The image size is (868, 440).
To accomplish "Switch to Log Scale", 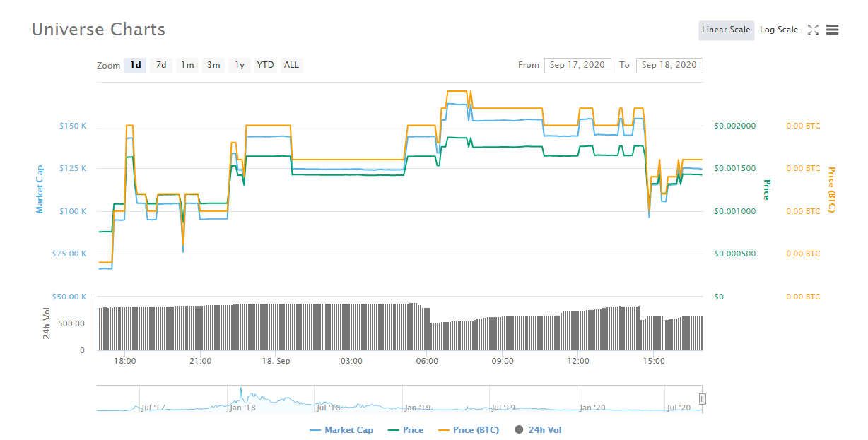I will coord(779,30).
